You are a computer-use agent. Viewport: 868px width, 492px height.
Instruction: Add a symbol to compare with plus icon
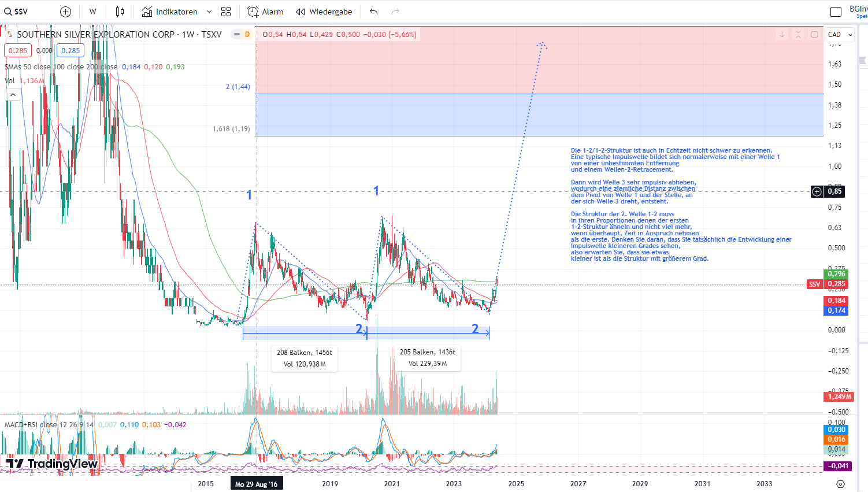(x=66, y=12)
